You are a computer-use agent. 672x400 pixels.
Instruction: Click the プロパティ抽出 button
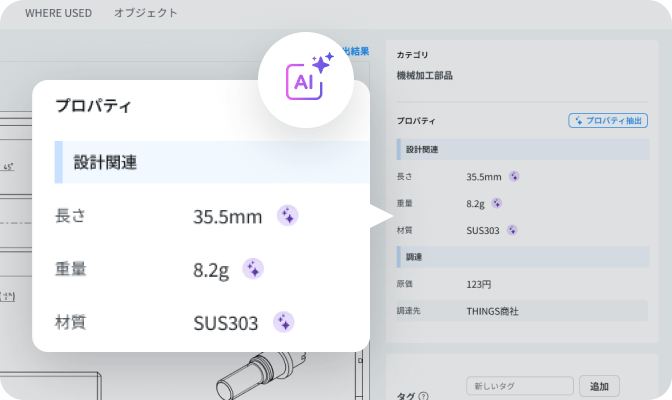pos(608,121)
